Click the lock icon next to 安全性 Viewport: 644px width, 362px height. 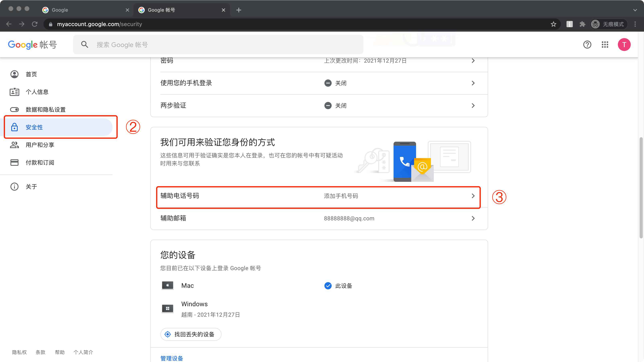[x=14, y=127]
